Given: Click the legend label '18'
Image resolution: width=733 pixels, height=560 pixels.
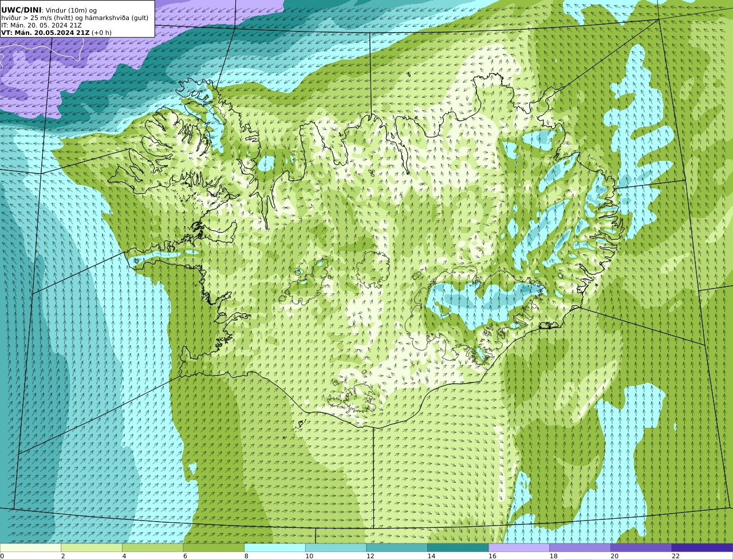Looking at the screenshot, I should pyautogui.click(x=553, y=556).
